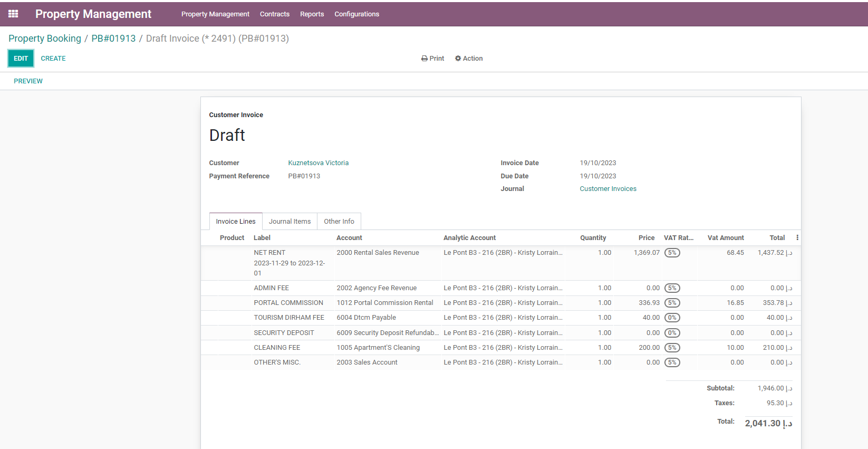Switch to Invoice Lines tab
The width and height of the screenshot is (868, 449).
(x=236, y=222)
